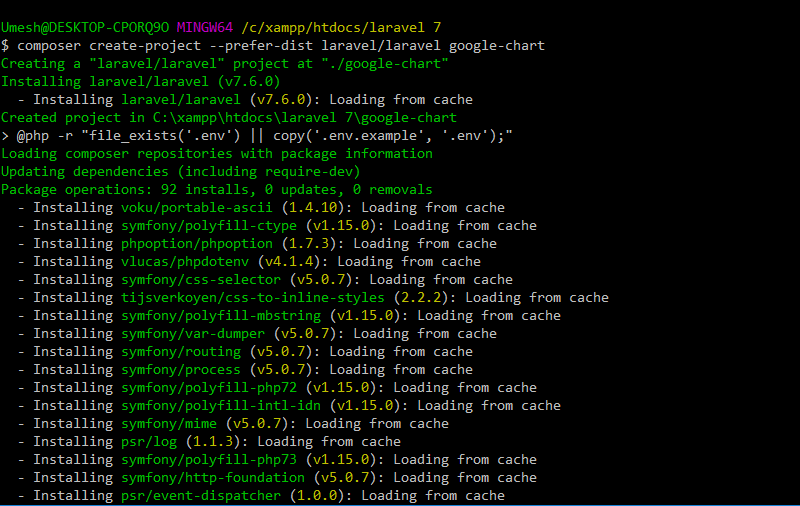The height and width of the screenshot is (506, 800).
Task: Click the psr/log package name
Action: click(x=148, y=442)
